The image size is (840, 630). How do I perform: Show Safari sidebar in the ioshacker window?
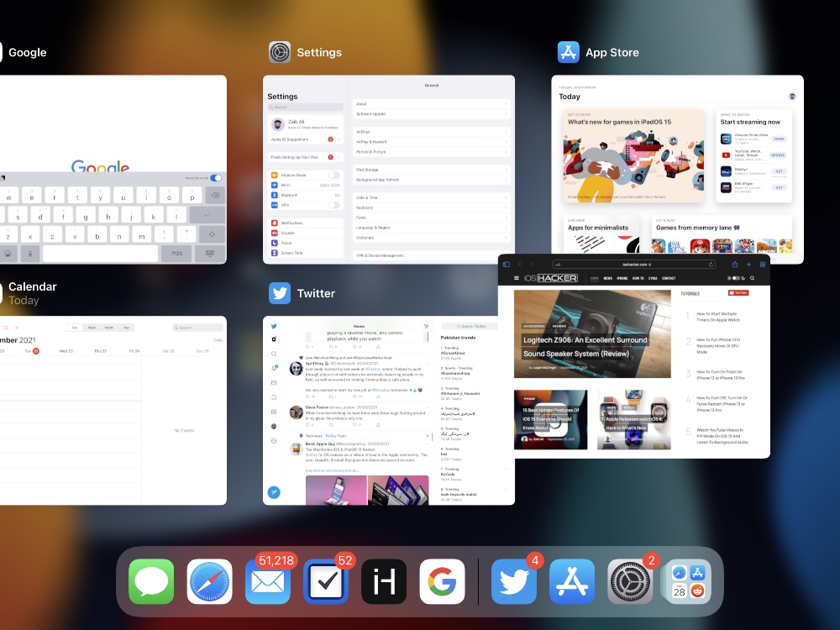coord(507,264)
